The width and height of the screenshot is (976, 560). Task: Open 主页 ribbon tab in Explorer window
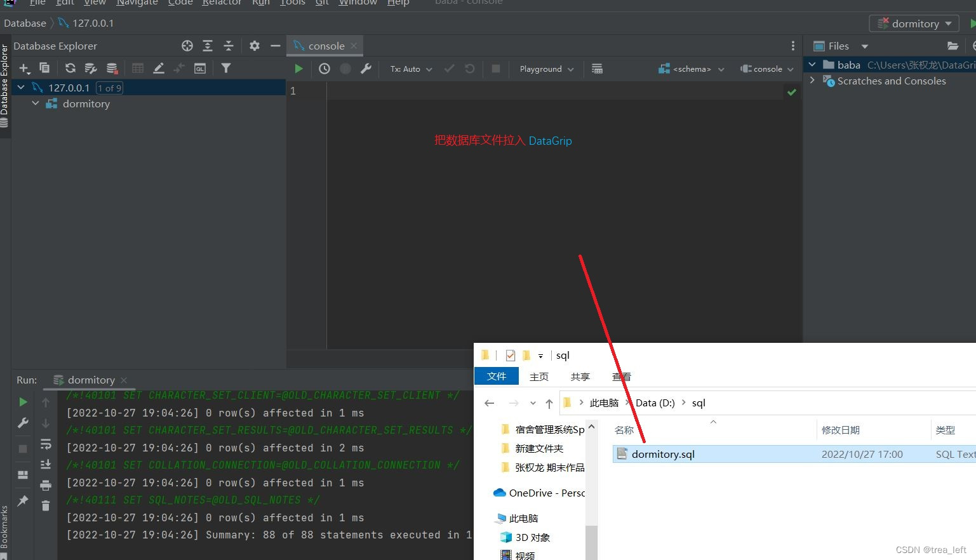[x=539, y=377]
